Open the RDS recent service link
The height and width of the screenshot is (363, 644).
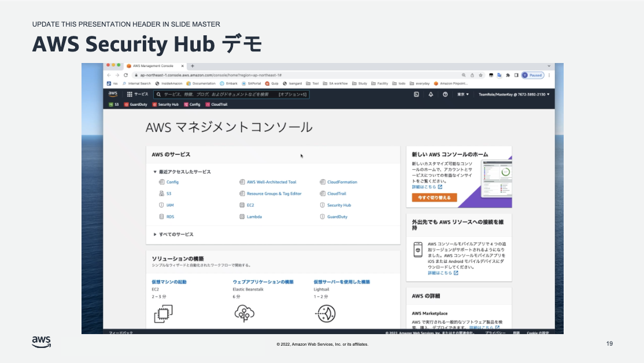pos(171,216)
